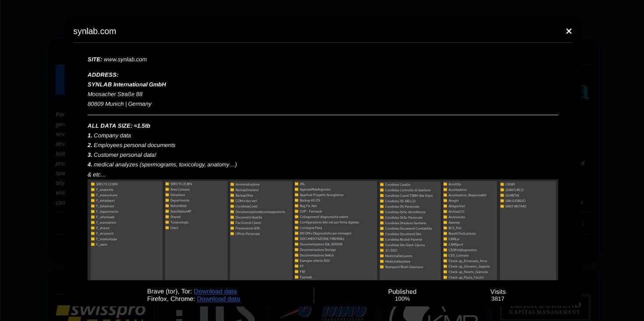644x321 pixels.
Task: Click the JCI 2022 folder icon
Action: pos(382,250)
